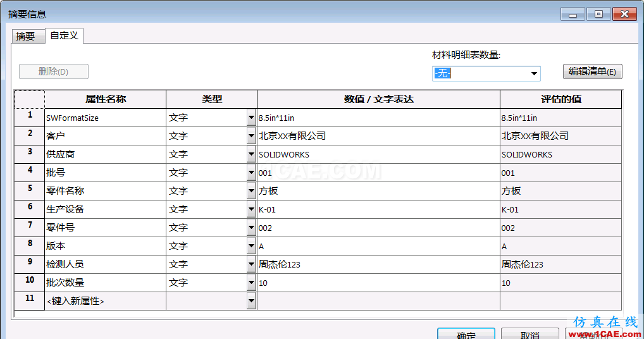Click the 数值 / 文字表达 column header
644x339 pixels.
coord(378,99)
